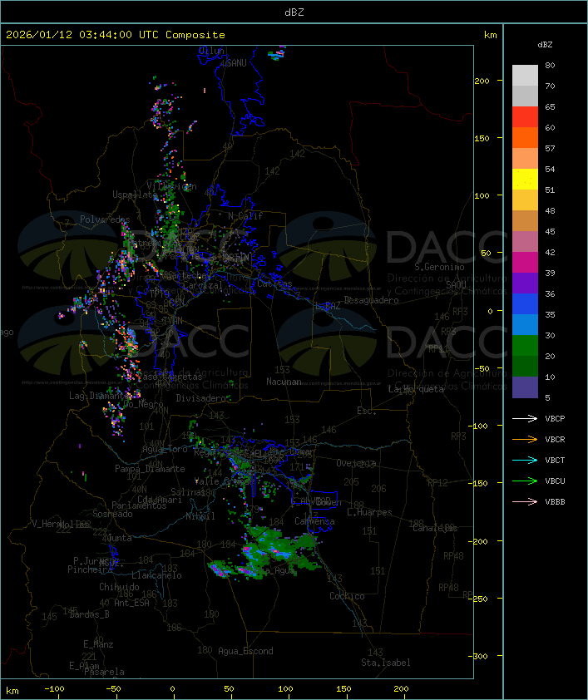The width and height of the screenshot is (588, 700).
Task: Select the peach 54-57 dBZ swatch
Action: click(525, 159)
